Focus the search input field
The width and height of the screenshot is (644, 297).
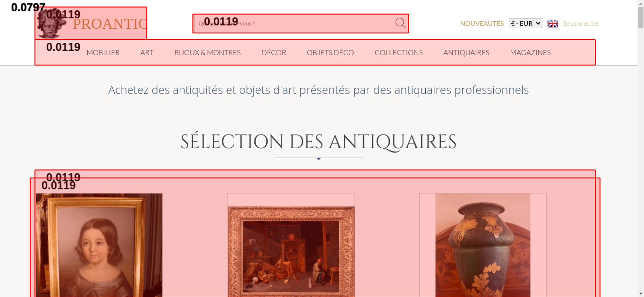pyautogui.click(x=295, y=23)
